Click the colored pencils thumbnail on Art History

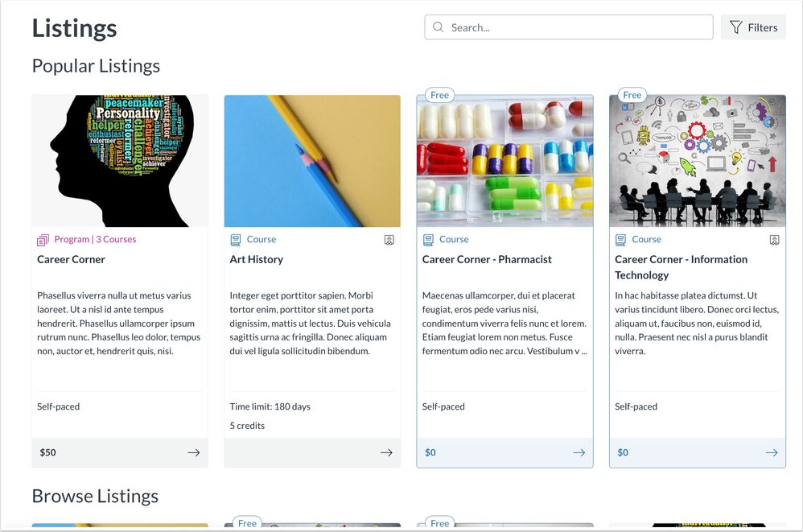coord(311,159)
